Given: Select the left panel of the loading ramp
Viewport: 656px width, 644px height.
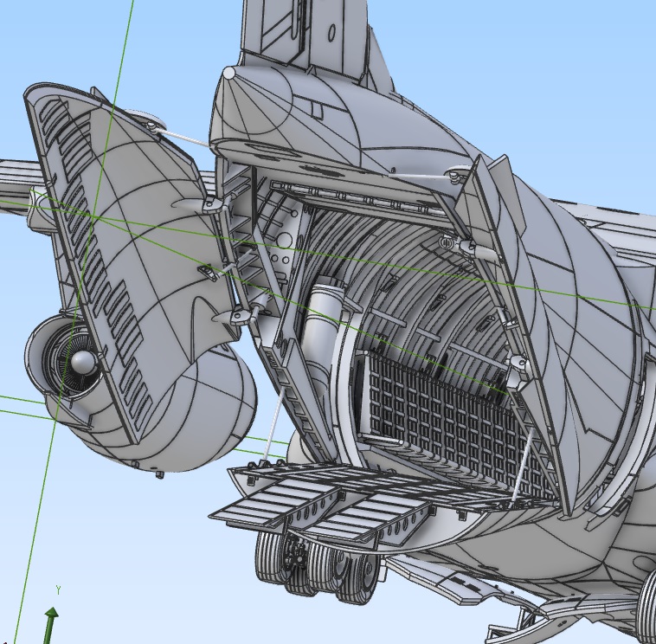Looking at the screenshot, I should [268, 502].
